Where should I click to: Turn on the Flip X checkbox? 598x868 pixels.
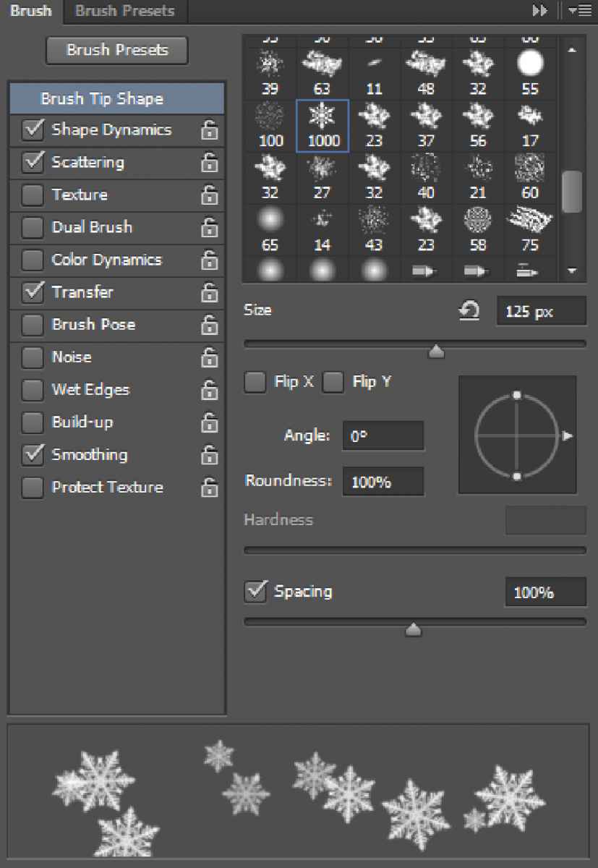click(255, 382)
